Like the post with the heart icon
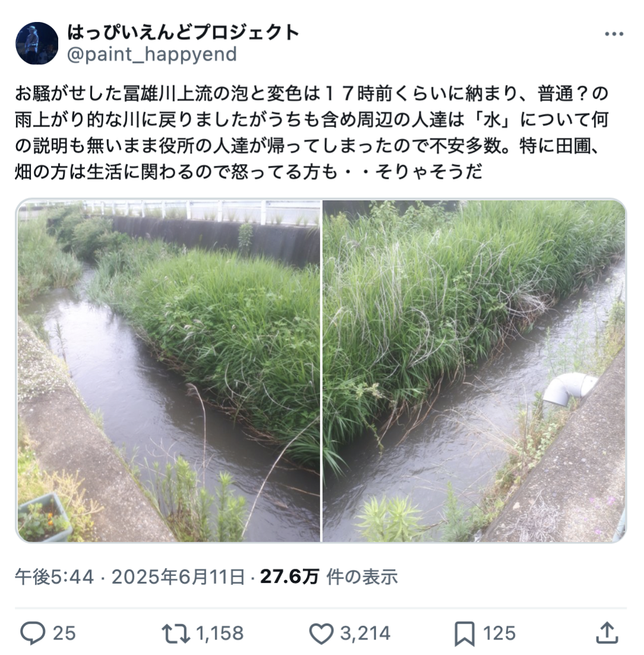644x655 pixels. (x=321, y=633)
